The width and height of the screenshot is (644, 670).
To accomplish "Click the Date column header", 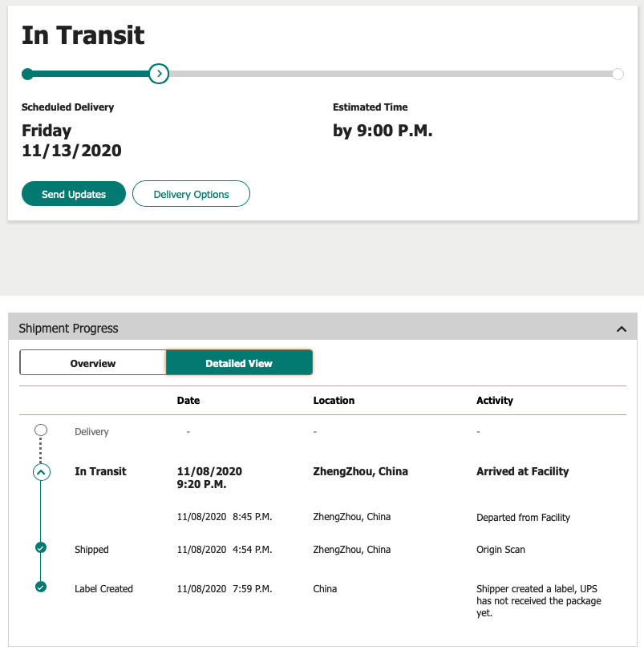I will point(188,400).
